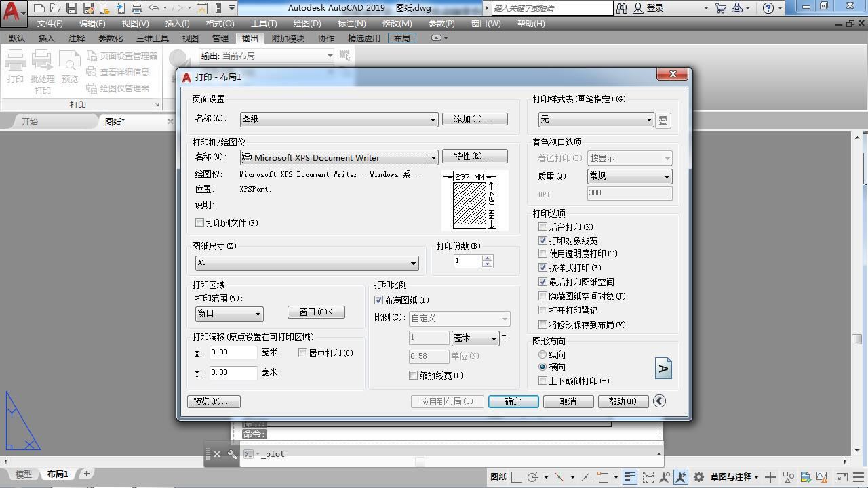Expand the quick access toolbar customize arrow
The height and width of the screenshot is (488, 868).
(232, 8)
